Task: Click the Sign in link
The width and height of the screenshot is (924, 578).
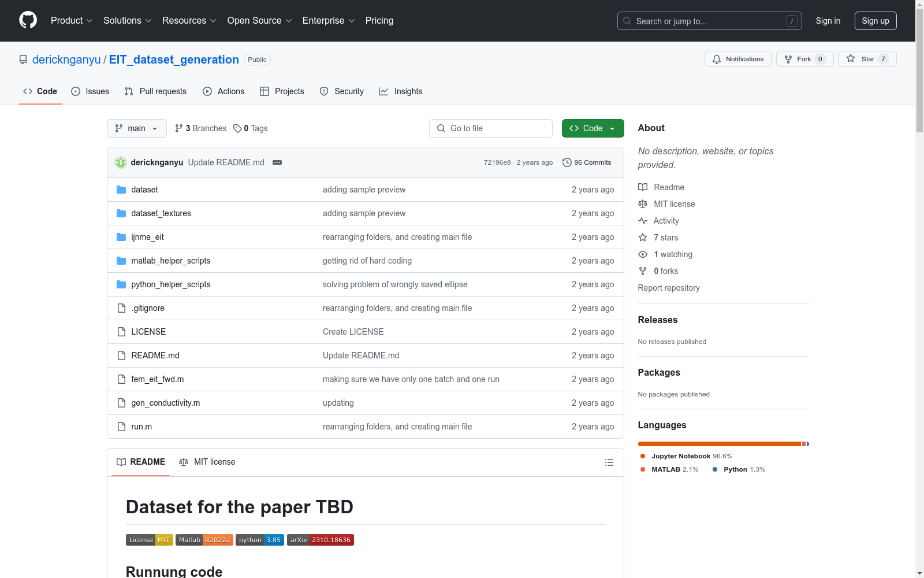Action: (828, 21)
